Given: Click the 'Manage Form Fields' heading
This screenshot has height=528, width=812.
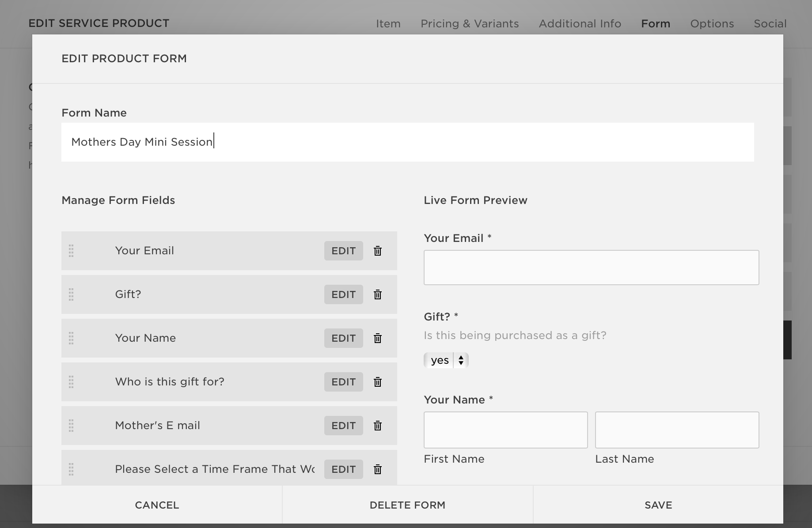Looking at the screenshot, I should [x=118, y=200].
